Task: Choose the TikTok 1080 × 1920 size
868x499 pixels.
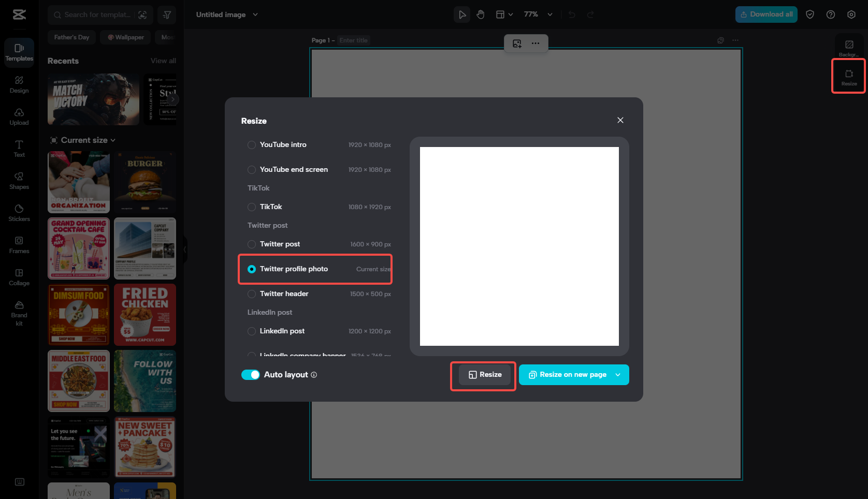Action: coord(271,207)
